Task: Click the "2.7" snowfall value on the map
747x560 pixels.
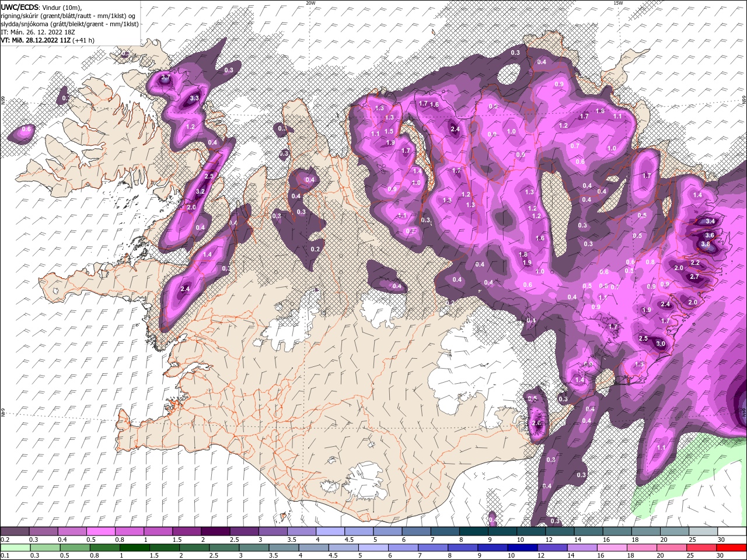Action: tap(694, 277)
